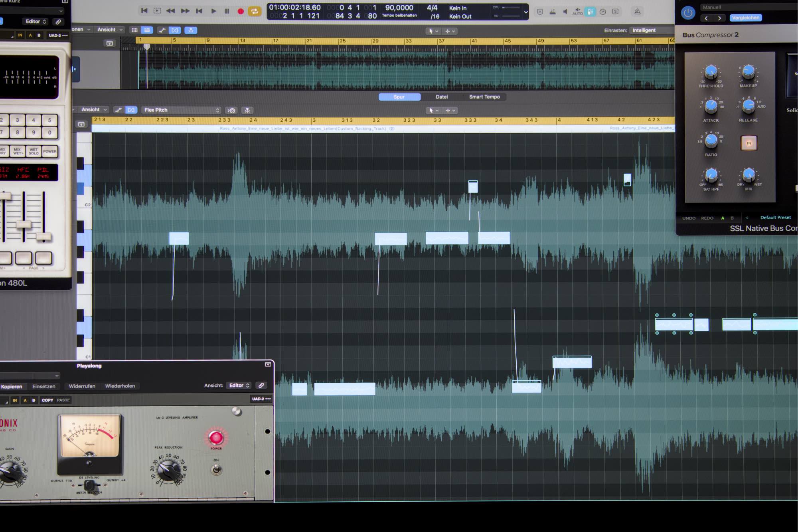Click next preset arrow in Bus Compressor window

point(719,18)
